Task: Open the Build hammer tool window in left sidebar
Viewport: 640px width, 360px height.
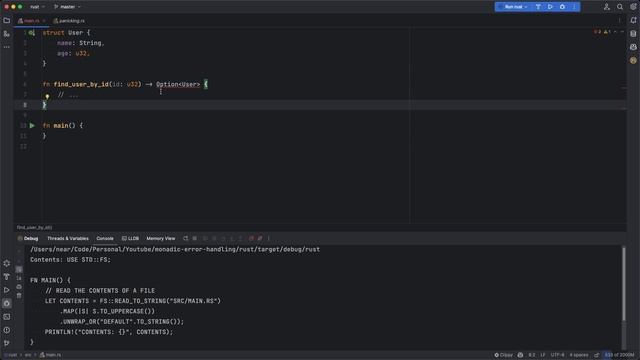Action: click(x=7, y=277)
